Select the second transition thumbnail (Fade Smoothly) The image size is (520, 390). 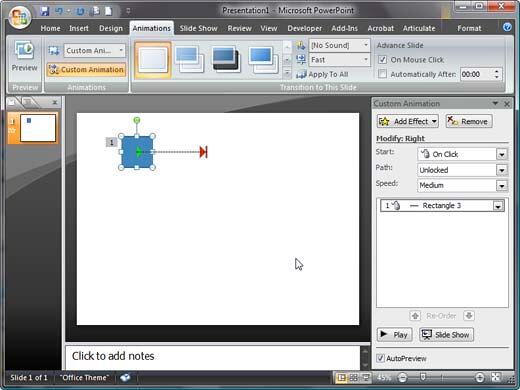pos(189,60)
